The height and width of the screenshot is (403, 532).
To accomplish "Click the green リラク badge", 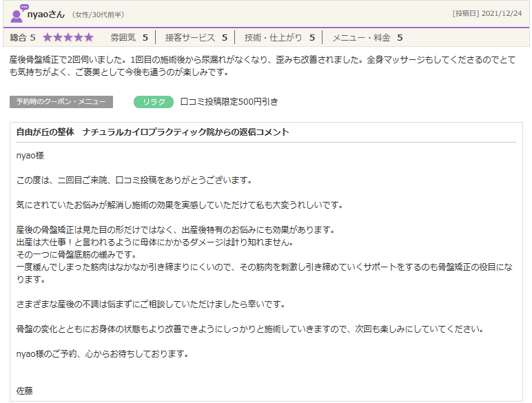I will (154, 102).
